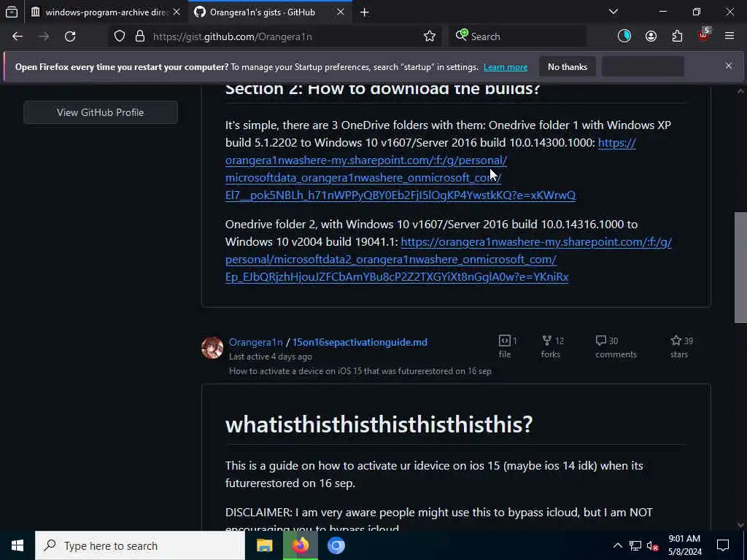This screenshot has width=747, height=560.
Task: Close the windows-program-archive tab
Action: (x=177, y=12)
